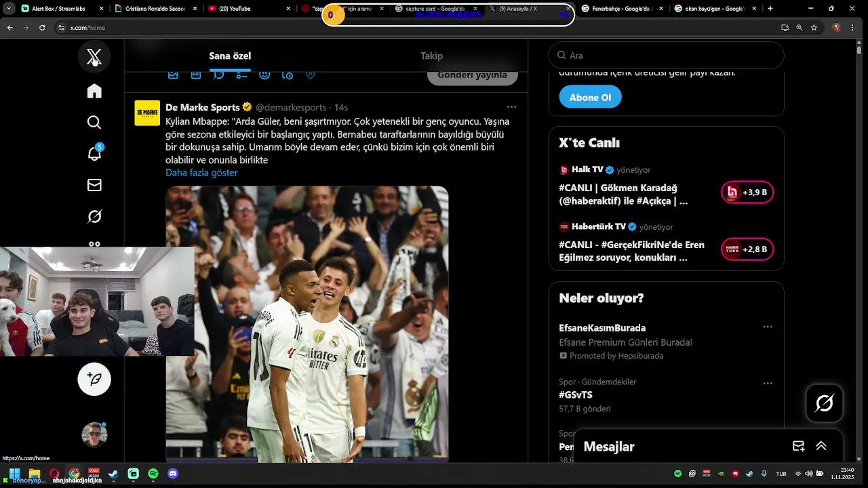Open Chrome tab search dropdown
This screenshot has width=868, height=488.
[x=9, y=9]
